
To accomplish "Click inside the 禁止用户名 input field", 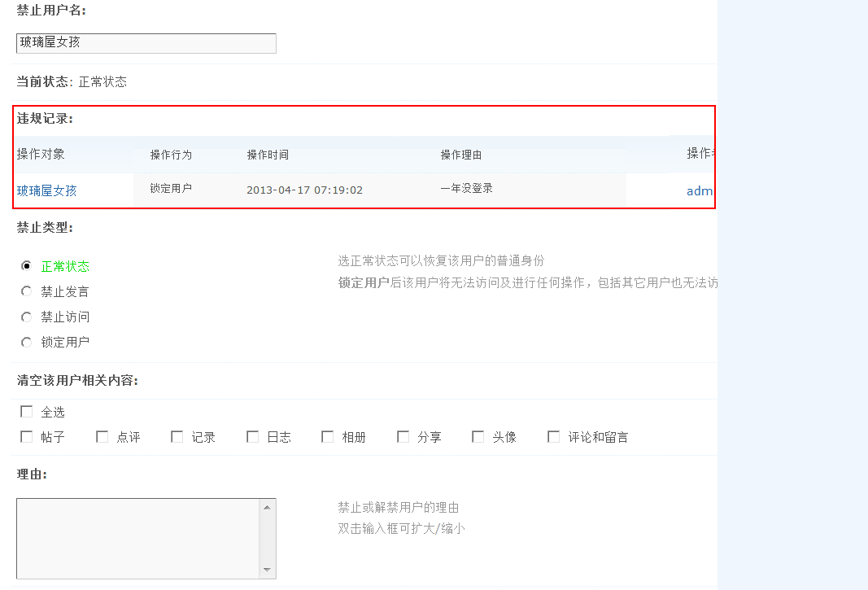I will click(145, 43).
